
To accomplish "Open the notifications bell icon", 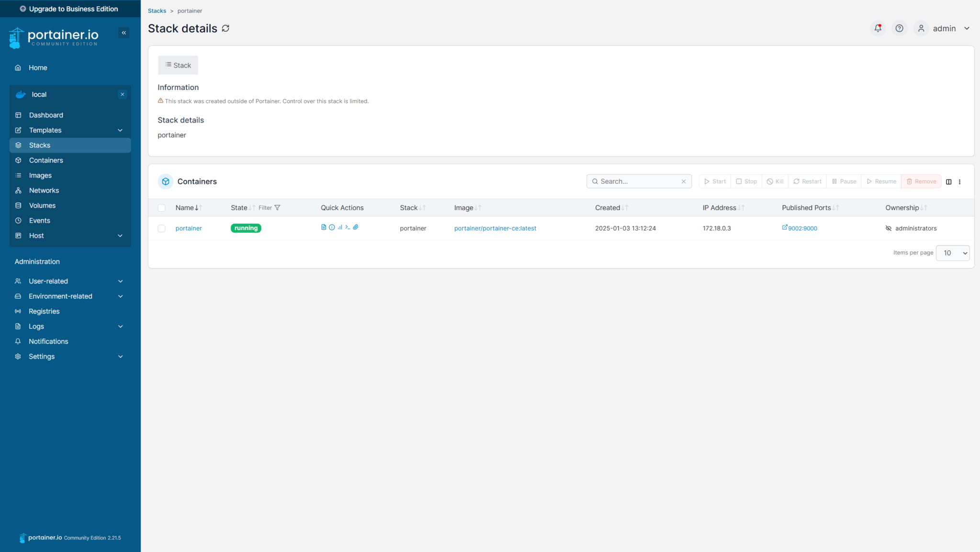I will point(878,28).
